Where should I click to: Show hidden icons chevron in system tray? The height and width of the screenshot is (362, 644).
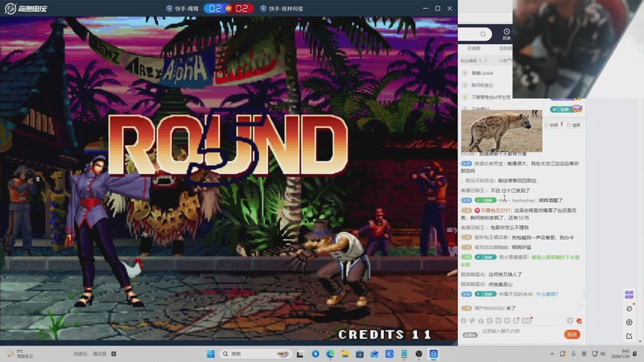pyautogui.click(x=552, y=354)
